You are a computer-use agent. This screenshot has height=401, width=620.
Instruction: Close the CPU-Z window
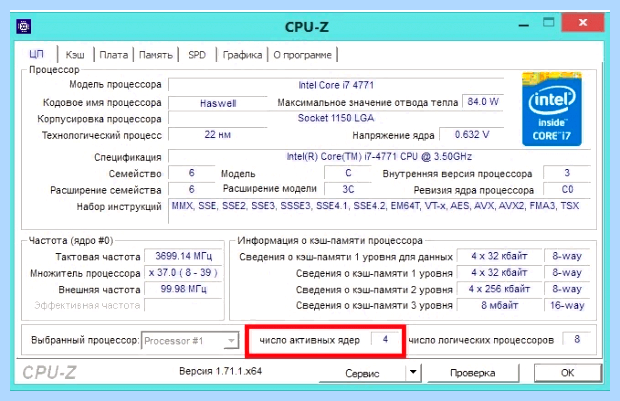click(583, 23)
